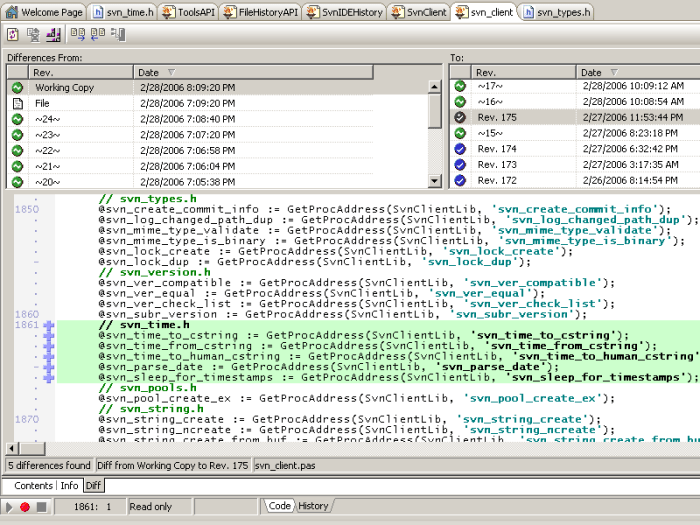Switch to the Contents tab

33,486
